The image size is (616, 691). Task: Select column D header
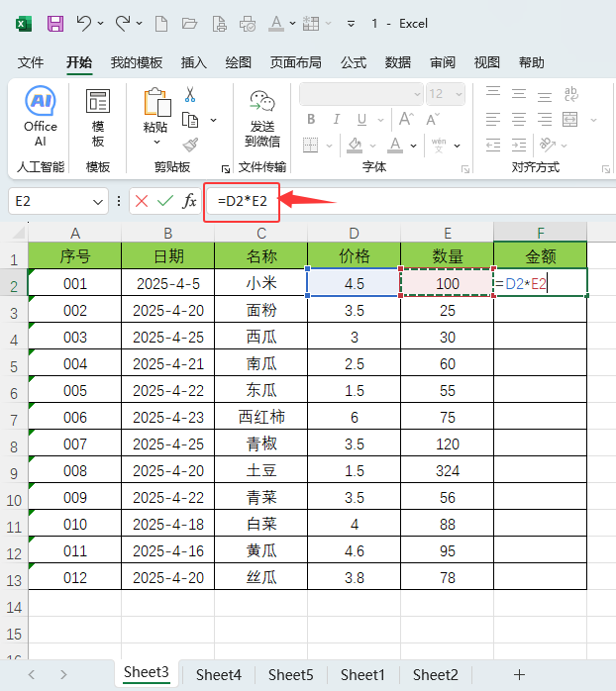click(x=354, y=233)
